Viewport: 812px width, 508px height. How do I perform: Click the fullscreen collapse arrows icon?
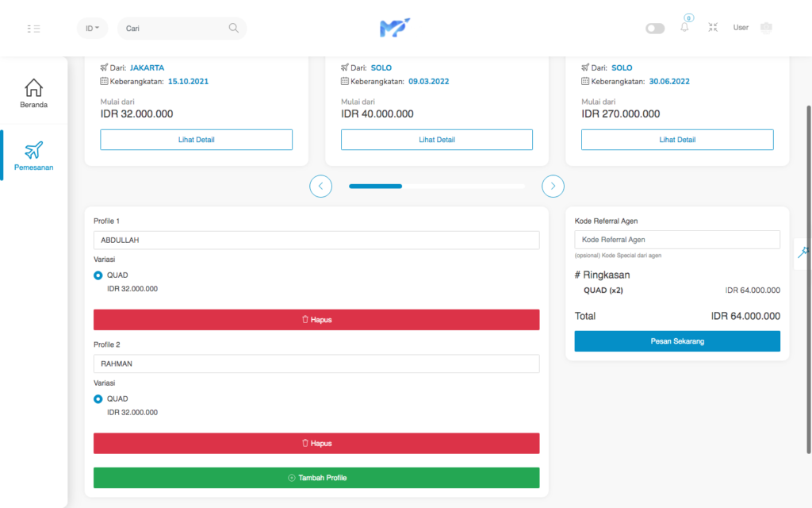pyautogui.click(x=713, y=28)
